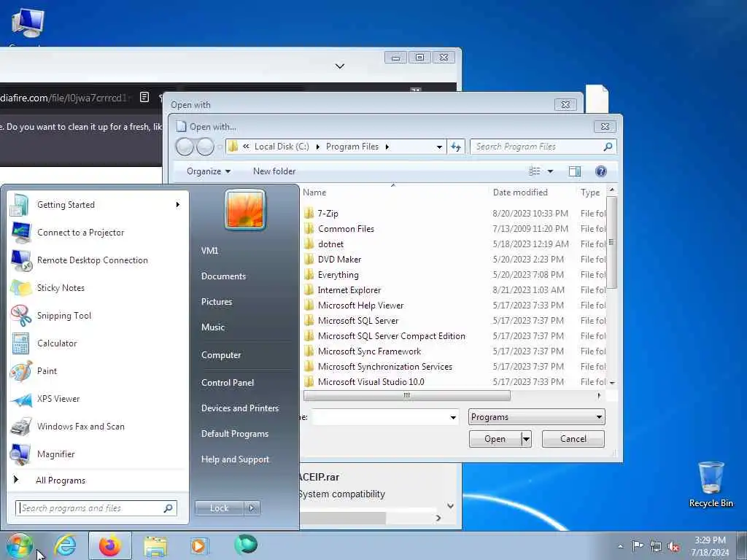Open Internet Explorer from taskbar
747x560 pixels.
tap(65, 545)
